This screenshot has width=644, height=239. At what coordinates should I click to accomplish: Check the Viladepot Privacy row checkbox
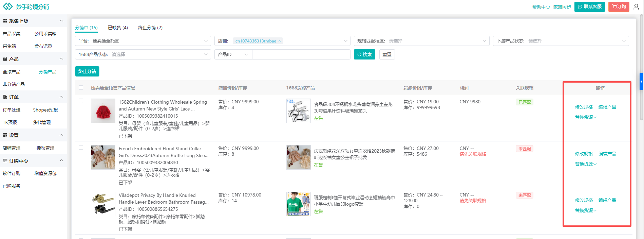coord(81,194)
